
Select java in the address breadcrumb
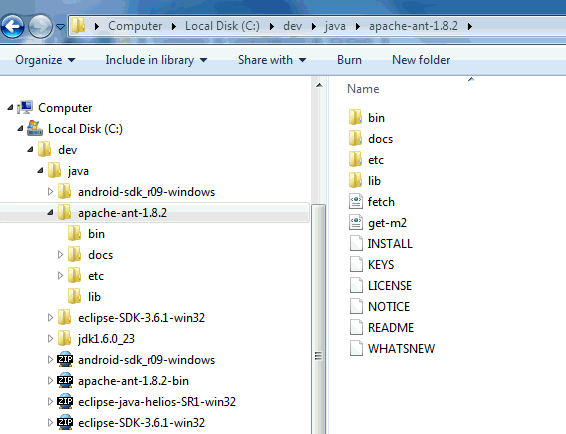pos(335,26)
